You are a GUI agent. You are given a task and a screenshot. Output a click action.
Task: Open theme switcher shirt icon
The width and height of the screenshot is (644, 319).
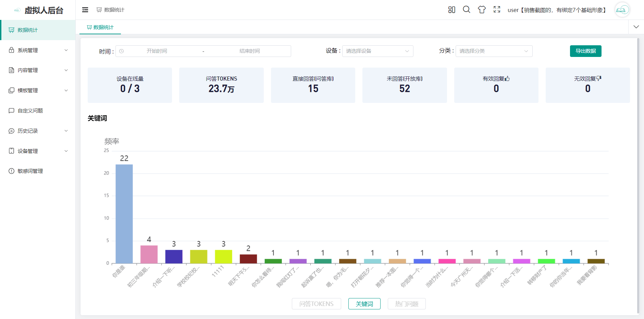pyautogui.click(x=482, y=10)
